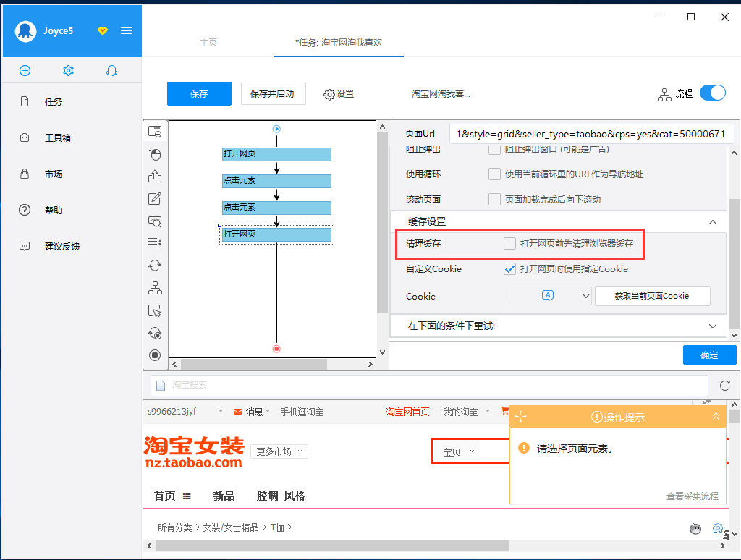Screen dimensions: 741x560
Task: Click the plus icon to create a new task
Action: point(25,70)
